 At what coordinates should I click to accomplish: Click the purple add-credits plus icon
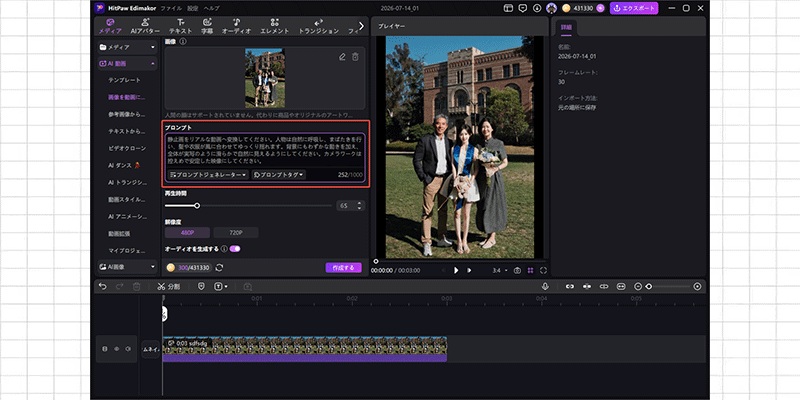point(600,8)
